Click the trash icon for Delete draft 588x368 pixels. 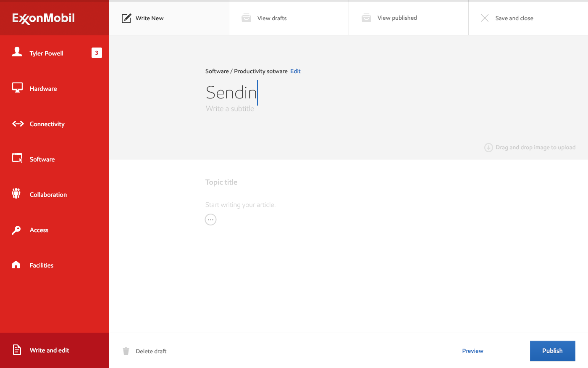(126, 351)
